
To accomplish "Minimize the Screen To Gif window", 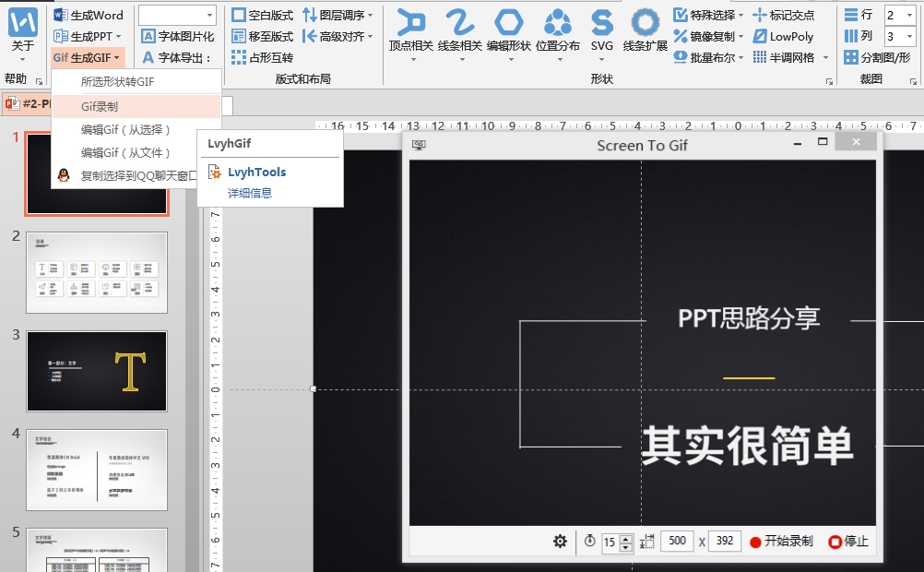I will tap(798, 143).
